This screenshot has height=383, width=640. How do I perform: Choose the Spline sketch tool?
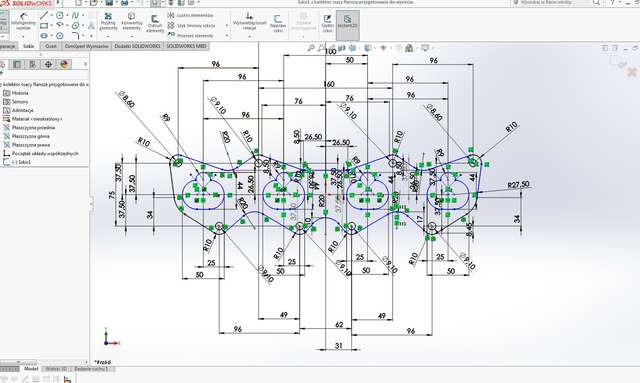click(75, 16)
